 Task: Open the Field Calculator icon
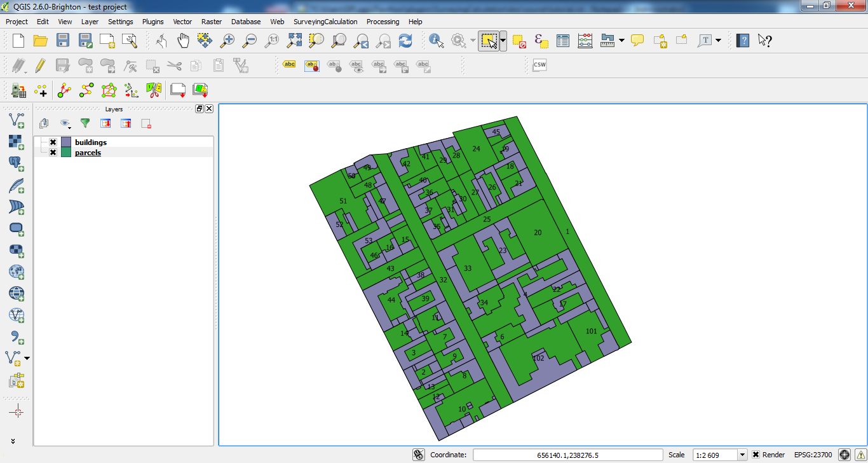(x=585, y=41)
